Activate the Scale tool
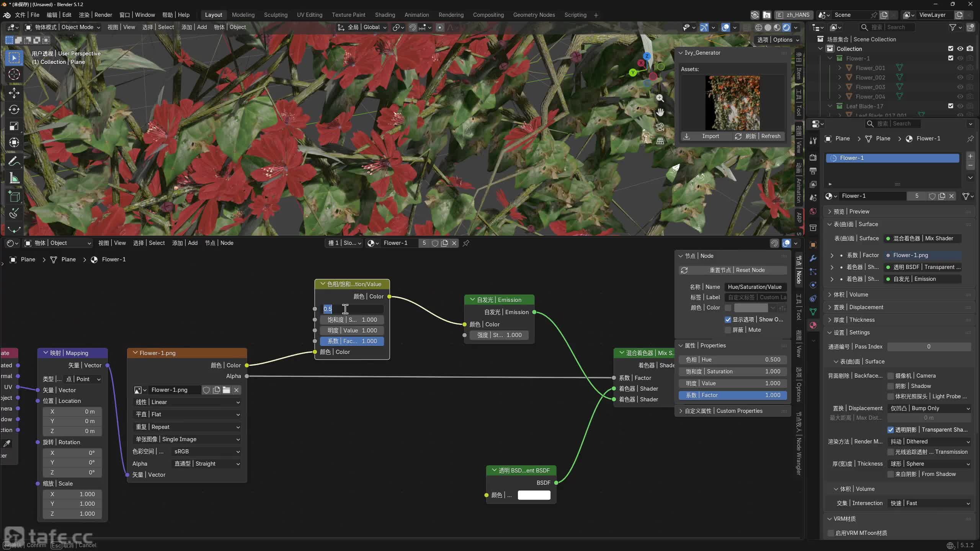980x551 pixels. [x=14, y=126]
